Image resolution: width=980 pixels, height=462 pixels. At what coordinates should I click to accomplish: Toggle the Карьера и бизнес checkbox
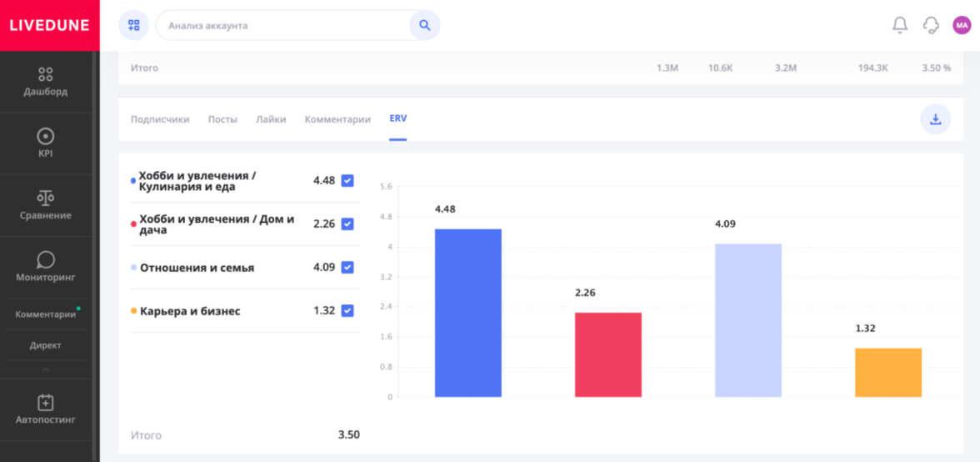[347, 310]
